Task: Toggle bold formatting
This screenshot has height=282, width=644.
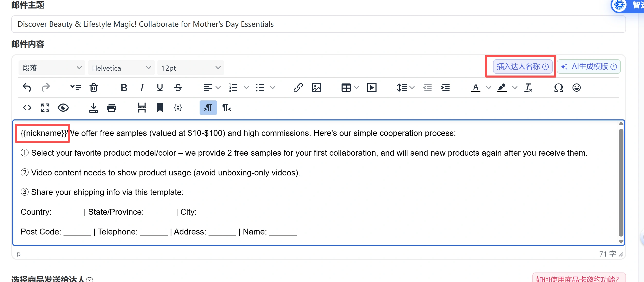Action: pos(124,88)
